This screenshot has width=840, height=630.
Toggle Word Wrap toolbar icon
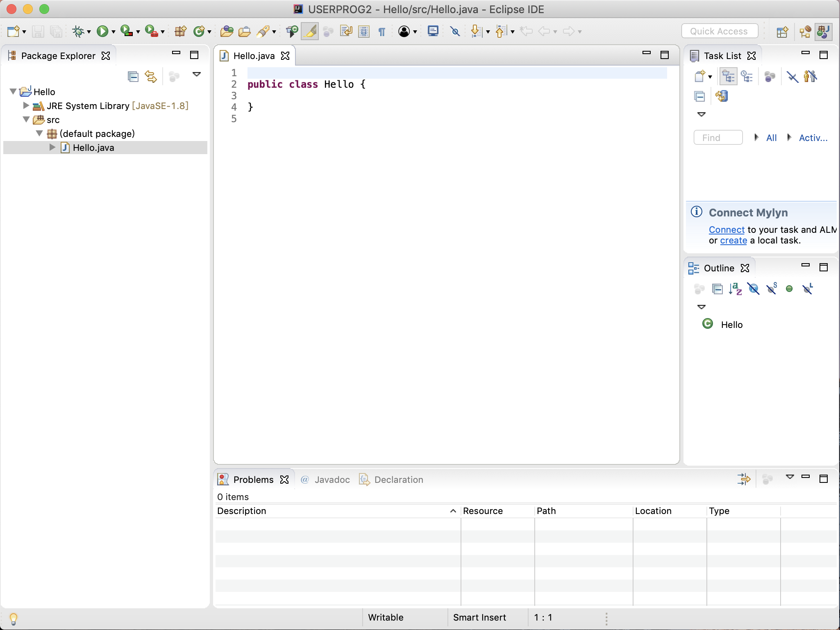pos(346,31)
